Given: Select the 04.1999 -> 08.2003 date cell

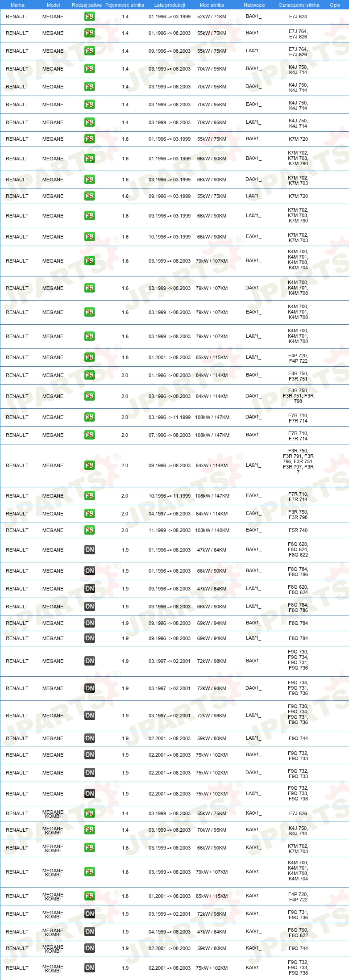Looking at the screenshot, I should pyautogui.click(x=170, y=932).
